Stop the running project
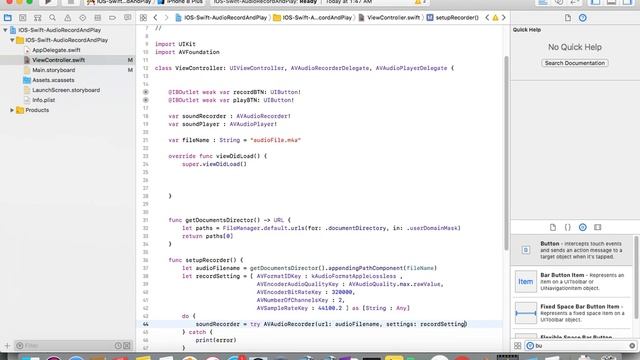The height and width of the screenshot is (360, 640). point(70,2)
